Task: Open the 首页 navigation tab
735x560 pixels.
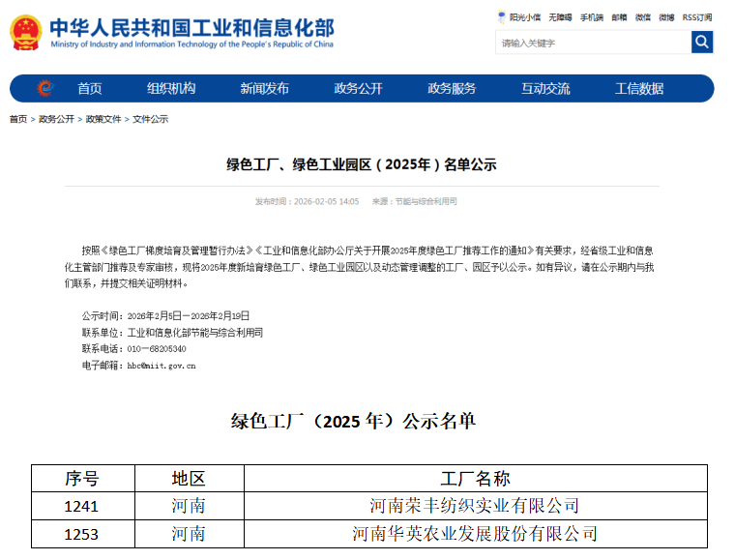Action: [90, 88]
